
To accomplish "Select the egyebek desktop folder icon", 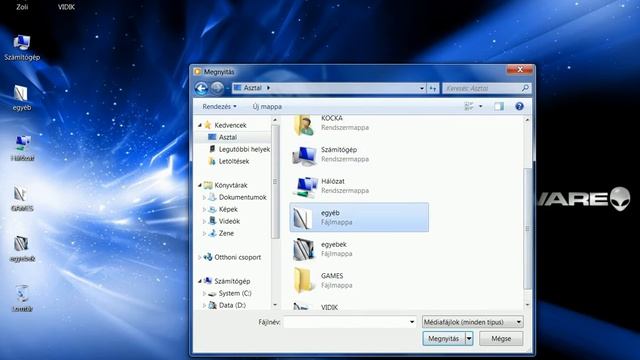I will 22,249.
